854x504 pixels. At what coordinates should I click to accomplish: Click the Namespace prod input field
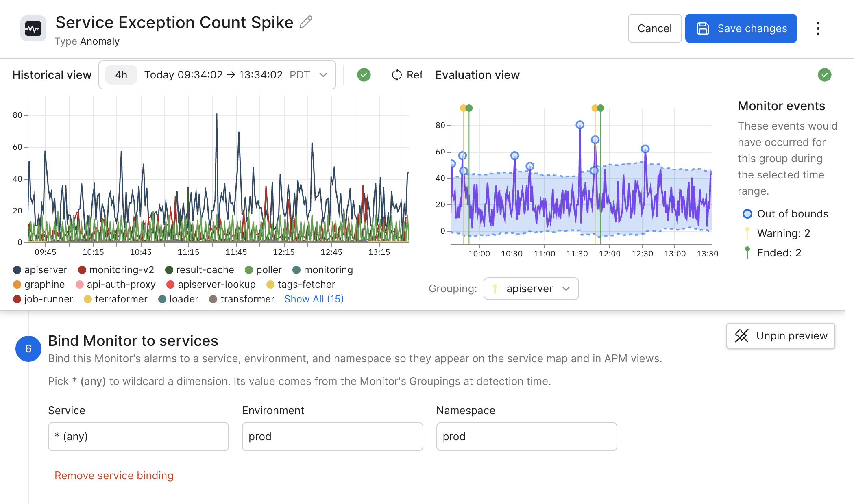[x=527, y=437]
